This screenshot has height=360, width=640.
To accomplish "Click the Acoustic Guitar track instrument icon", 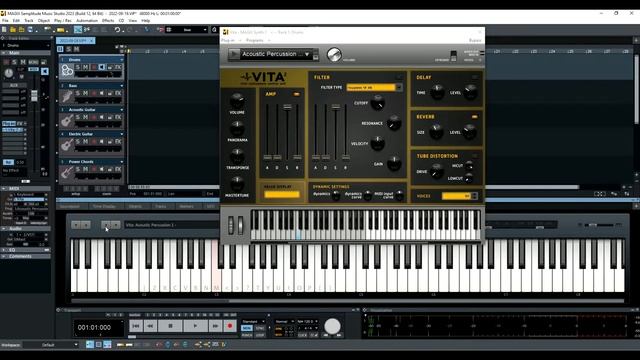I will [x=67, y=120].
